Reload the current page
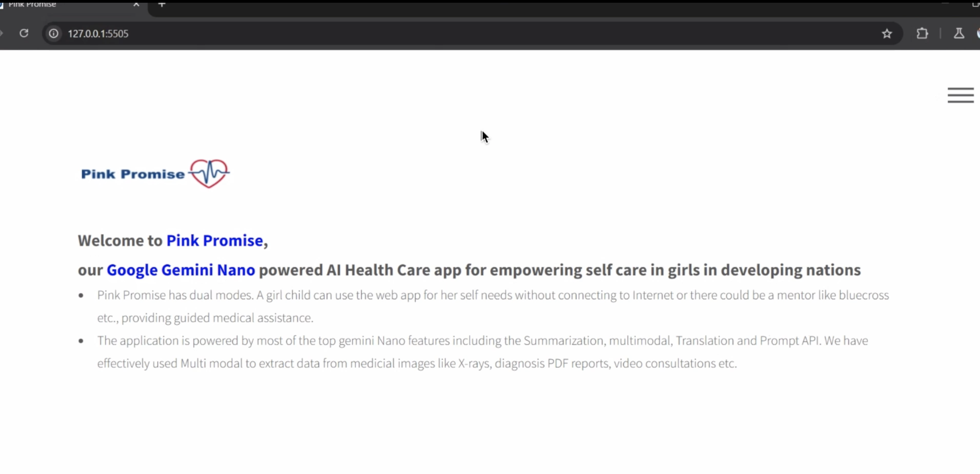980x474 pixels. 24,34
